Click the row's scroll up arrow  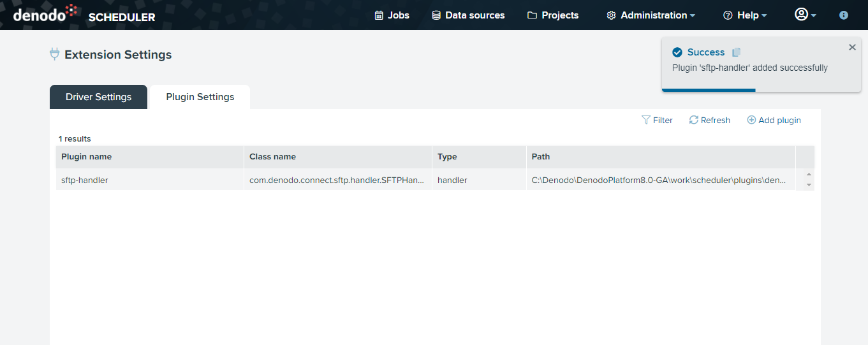click(809, 175)
